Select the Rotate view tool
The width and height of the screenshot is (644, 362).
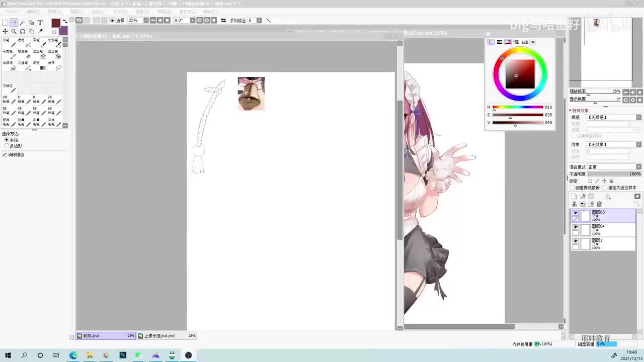[x=23, y=31]
